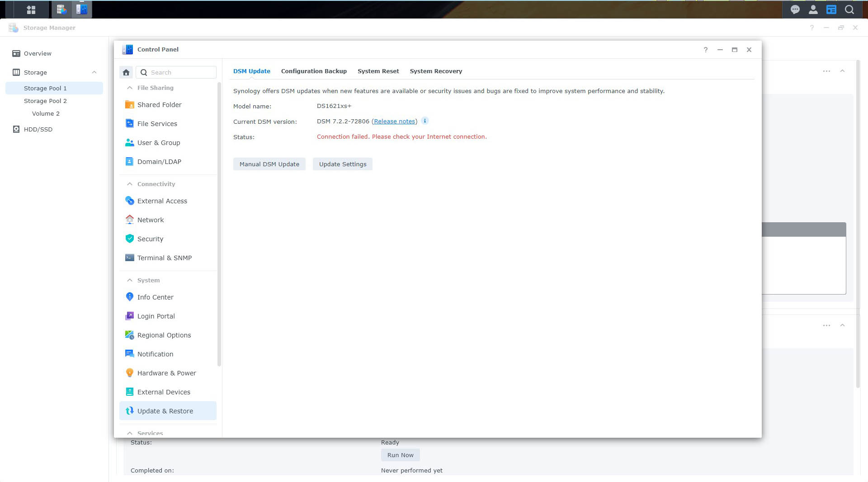868x482 pixels.
Task: Click the 'DS1621xs+' model name value
Action: (334, 106)
